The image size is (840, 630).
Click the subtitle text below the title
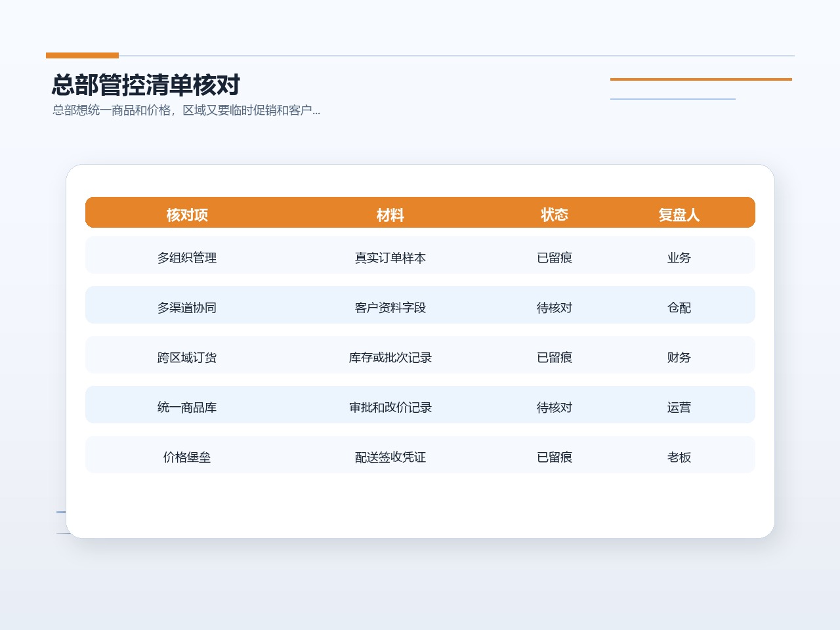(x=186, y=110)
